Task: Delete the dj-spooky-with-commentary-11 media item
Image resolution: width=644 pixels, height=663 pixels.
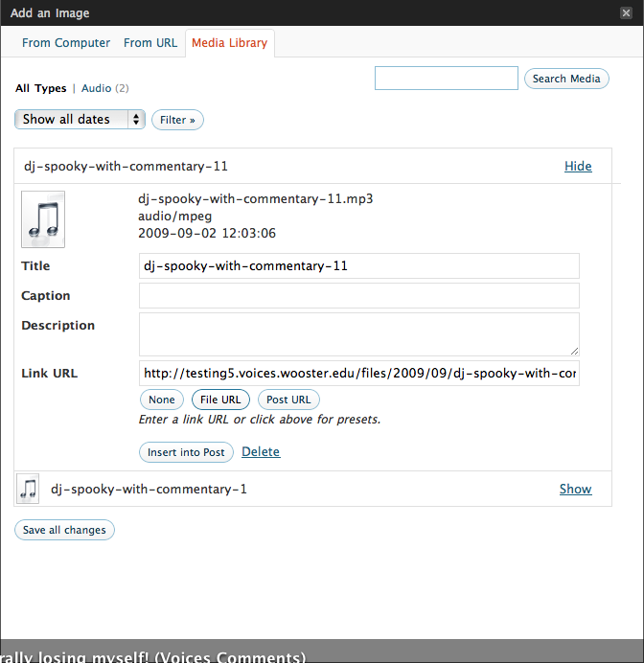Action: (261, 452)
